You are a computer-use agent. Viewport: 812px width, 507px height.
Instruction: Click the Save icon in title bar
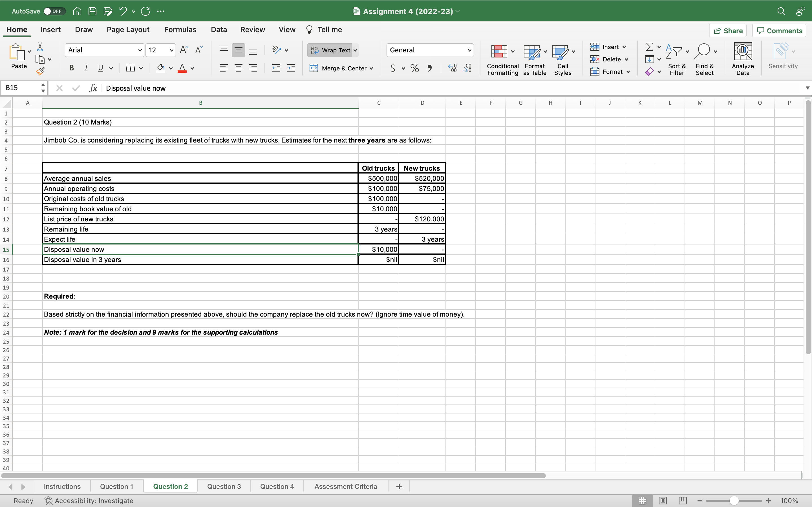(x=92, y=11)
